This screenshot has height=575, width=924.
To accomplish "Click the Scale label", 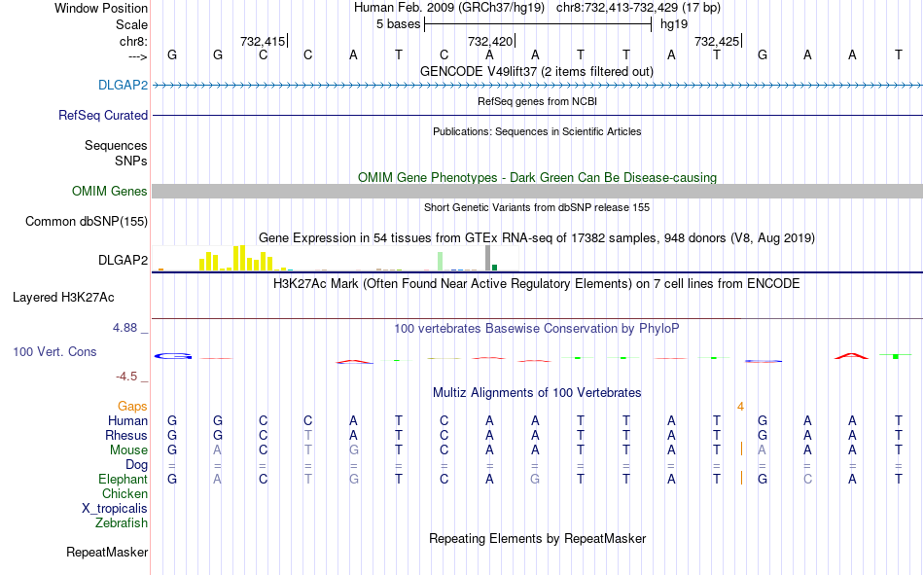I will pyautogui.click(x=131, y=24).
